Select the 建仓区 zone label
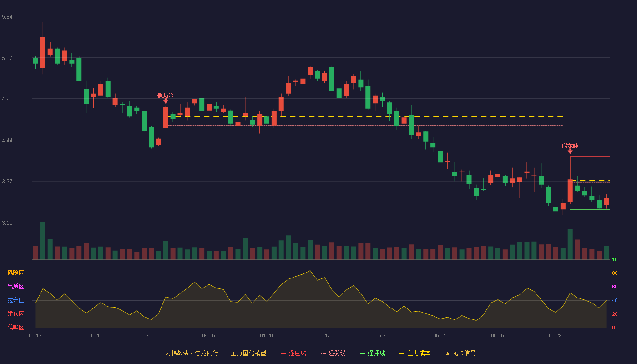637x364 pixels. coord(15,314)
